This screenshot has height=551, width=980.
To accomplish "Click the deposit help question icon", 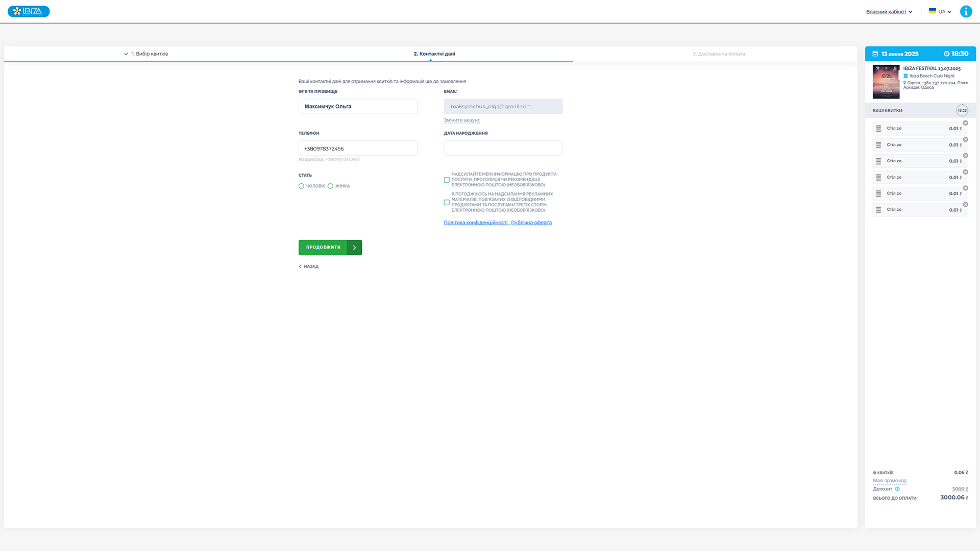I will click(x=897, y=489).
